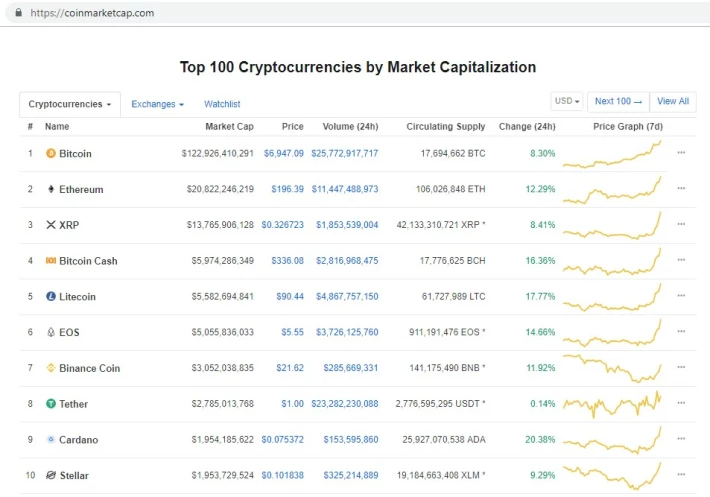Viewport: 710px width, 497px height.
Task: Open the XRP name link
Action: [69, 225]
